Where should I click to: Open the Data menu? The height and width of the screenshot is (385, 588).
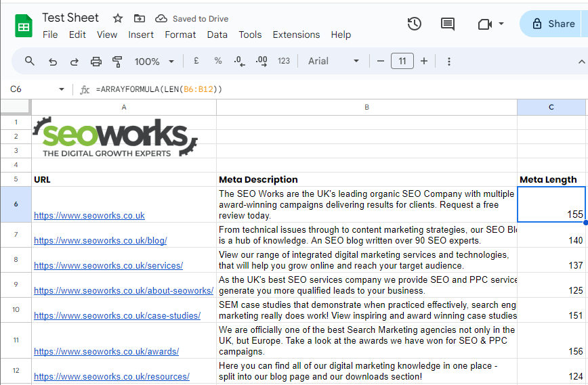click(217, 35)
